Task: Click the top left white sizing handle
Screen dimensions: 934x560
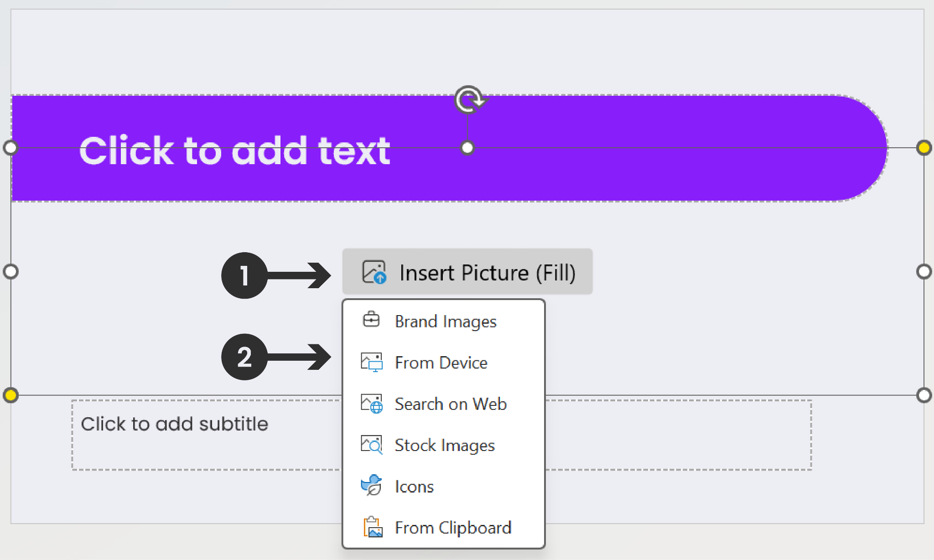Action: [10, 148]
